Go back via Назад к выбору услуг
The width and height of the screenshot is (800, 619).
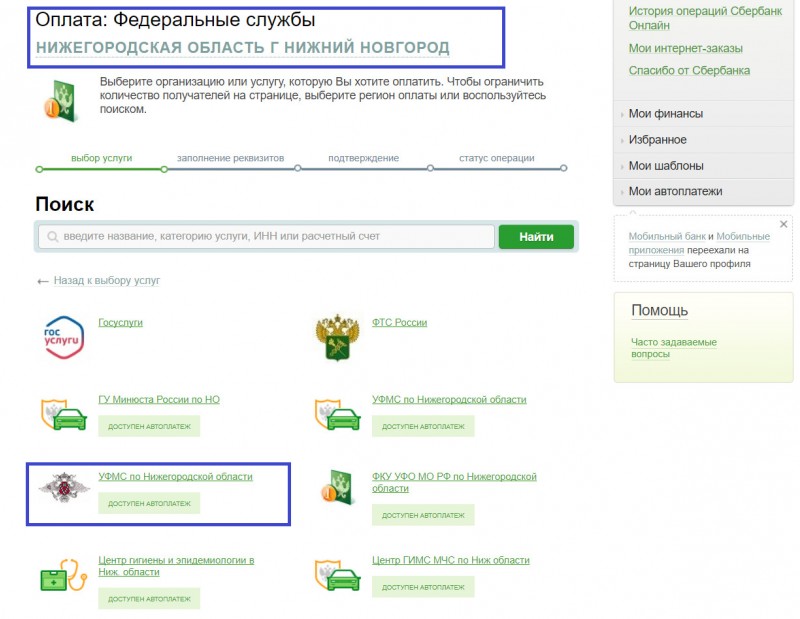(x=107, y=281)
